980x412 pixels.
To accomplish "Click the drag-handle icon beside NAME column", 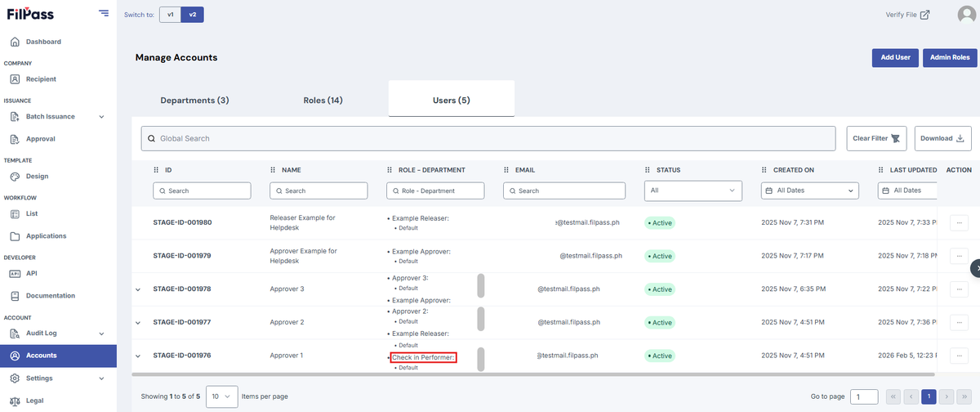I will tap(273, 170).
